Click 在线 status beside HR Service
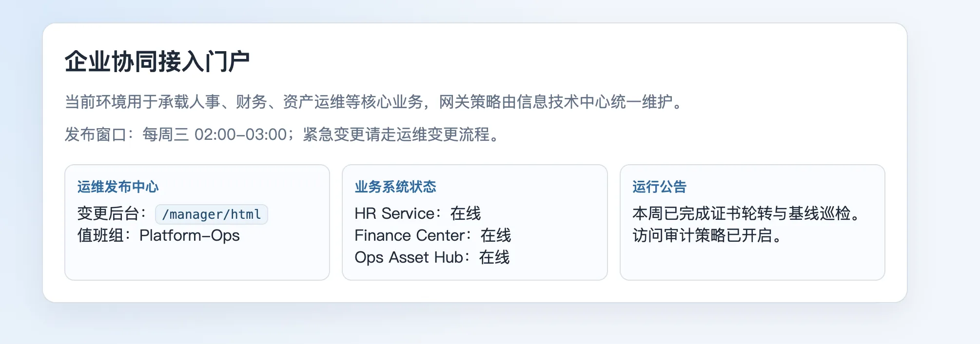Viewport: 980px width, 344px height. pos(465,213)
